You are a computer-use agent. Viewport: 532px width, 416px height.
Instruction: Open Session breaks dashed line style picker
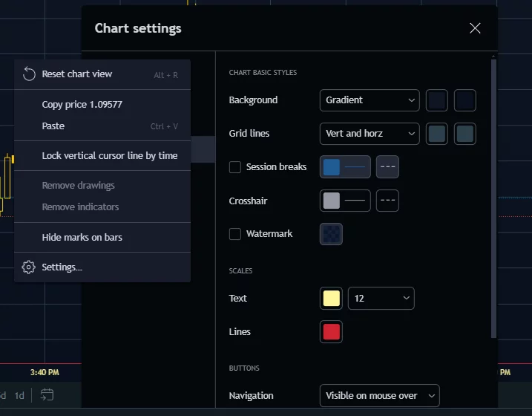387,167
